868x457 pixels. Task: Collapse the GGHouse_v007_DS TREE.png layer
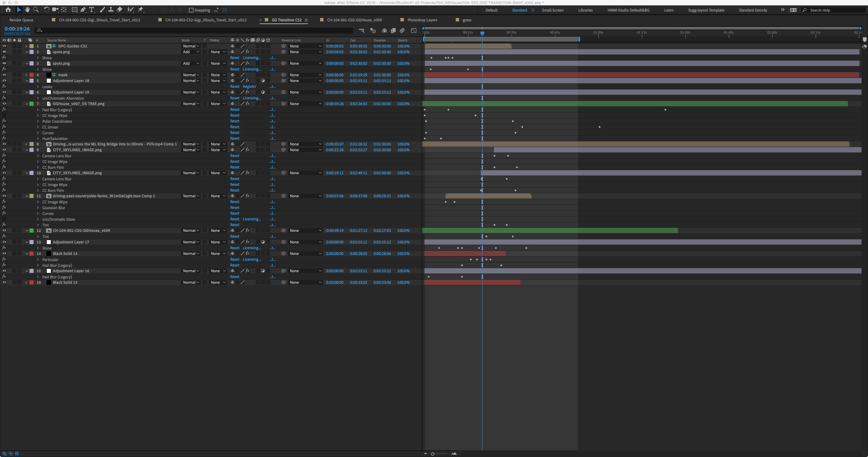click(27, 104)
